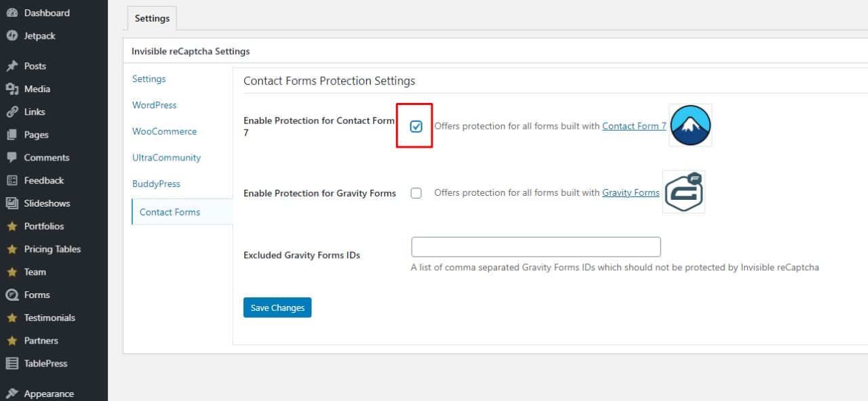This screenshot has width=868, height=401.
Task: Click the Comments speech bubble icon
Action: click(x=12, y=157)
